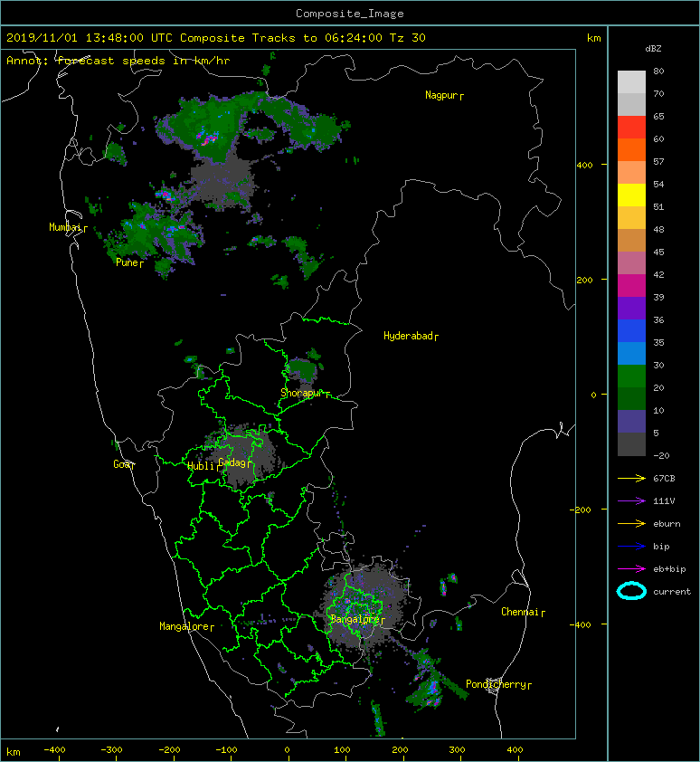Click the 100 tick on the bottom axis
The width and height of the screenshot is (700, 762).
pos(343,750)
